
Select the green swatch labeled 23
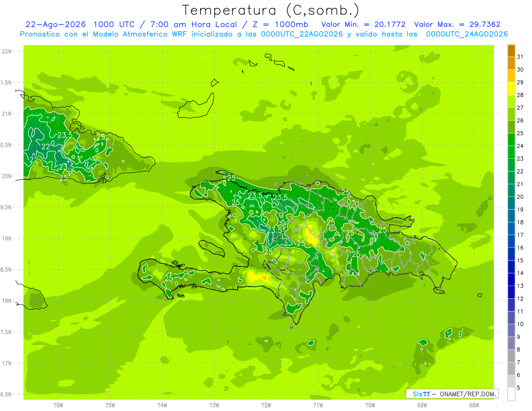[511, 152]
